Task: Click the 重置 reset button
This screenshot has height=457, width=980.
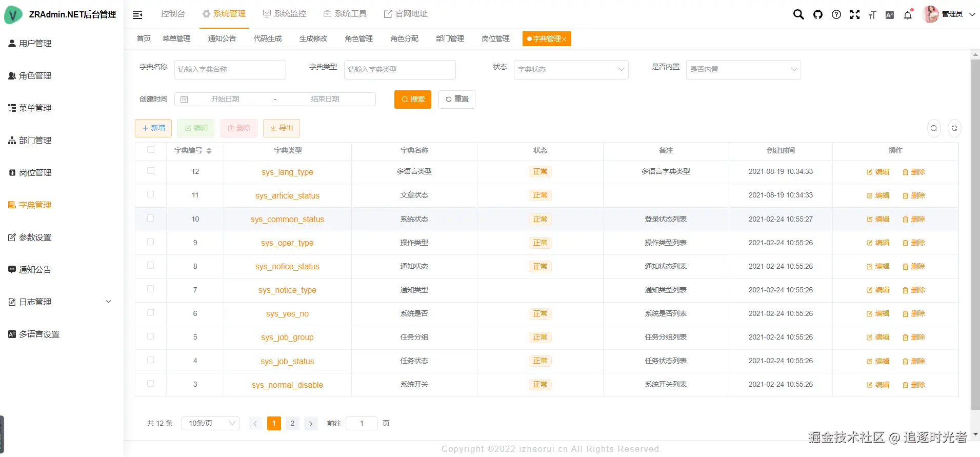Action: [x=457, y=100]
